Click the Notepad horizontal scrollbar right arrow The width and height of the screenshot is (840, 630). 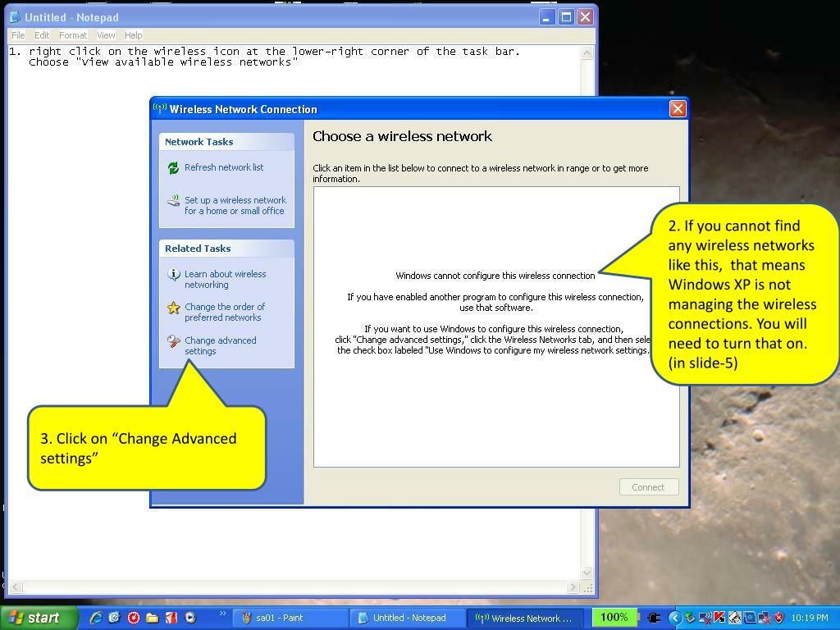[x=573, y=587]
